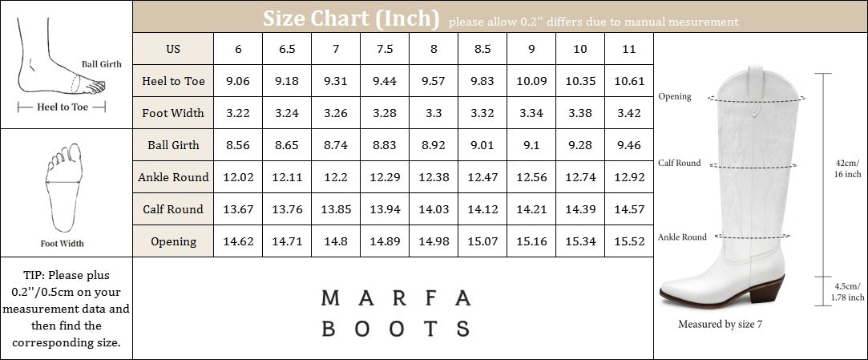This screenshot has width=868, height=360.
Task: Click the Ankle Round row label in table
Action: coord(173,177)
